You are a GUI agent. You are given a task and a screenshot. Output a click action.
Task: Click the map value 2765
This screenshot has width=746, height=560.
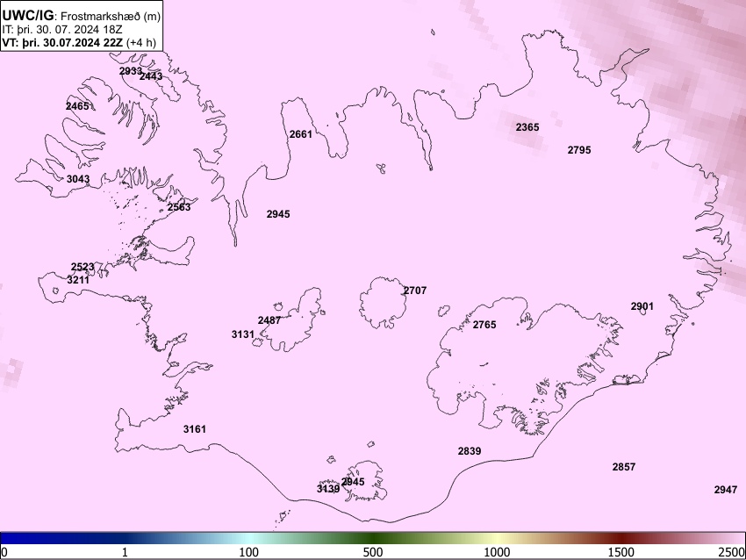(484, 325)
